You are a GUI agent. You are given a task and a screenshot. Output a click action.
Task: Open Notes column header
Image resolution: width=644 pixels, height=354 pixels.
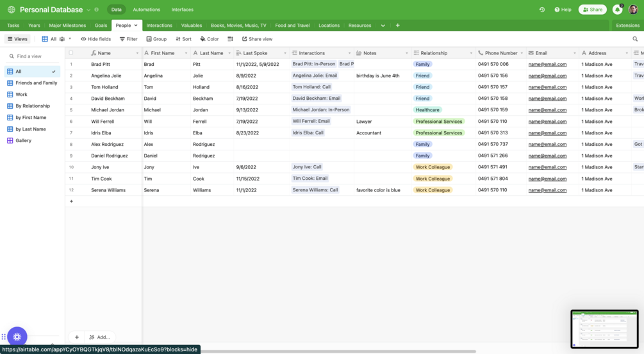click(x=382, y=53)
